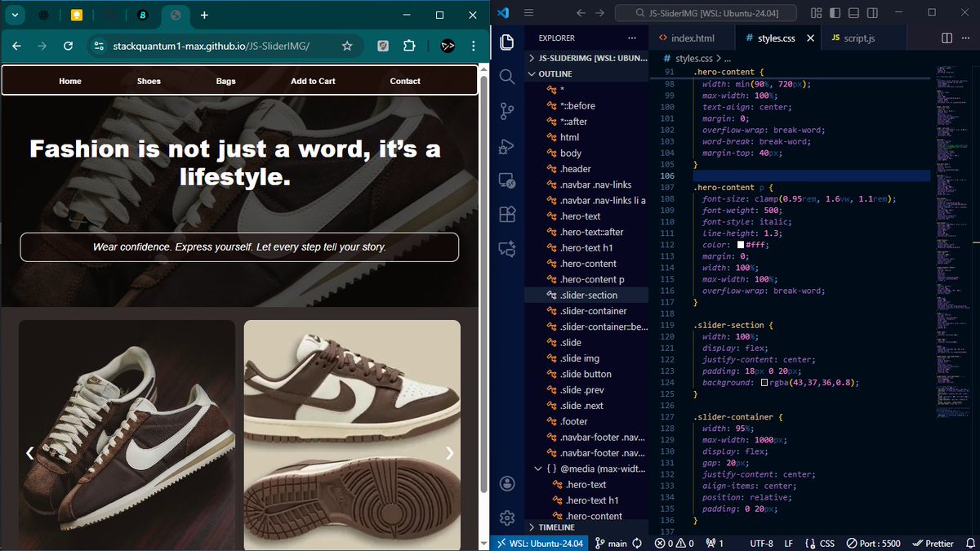Click the Shoes link in the navbar

click(149, 81)
